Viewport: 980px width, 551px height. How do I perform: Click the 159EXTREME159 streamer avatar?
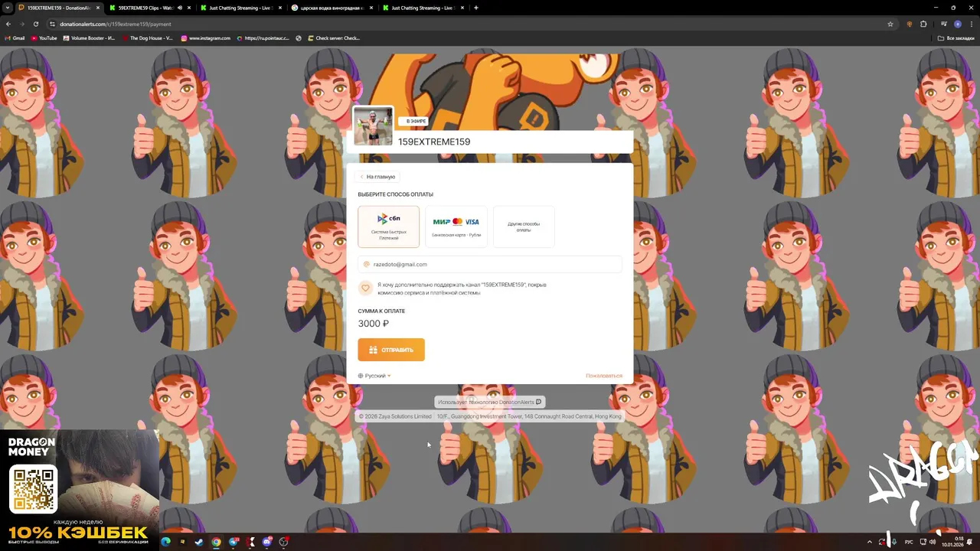[x=373, y=126]
